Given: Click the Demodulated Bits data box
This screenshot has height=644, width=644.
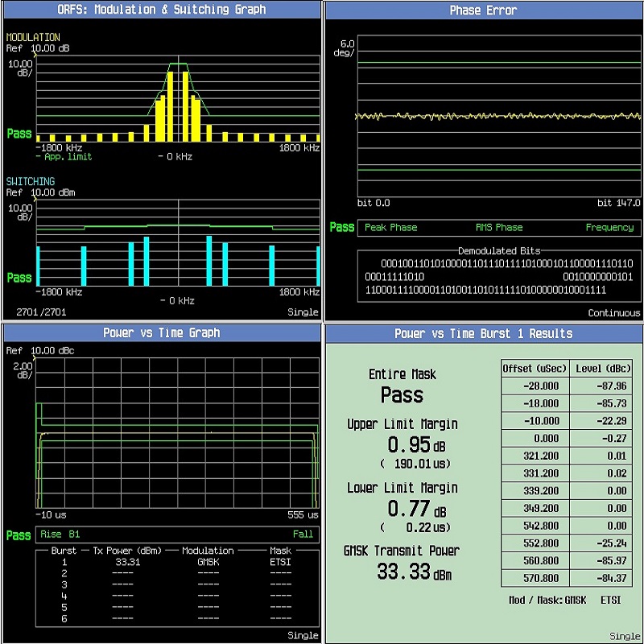Looking at the screenshot, I should click(x=499, y=276).
